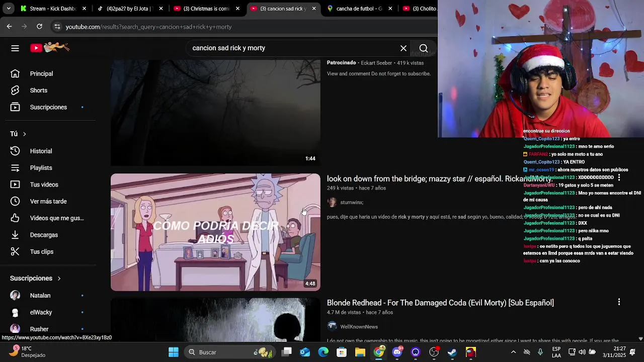Screen dimensions: 644x362
Task: Open the Rusher subscription channel
Action: pyautogui.click(x=50, y=329)
